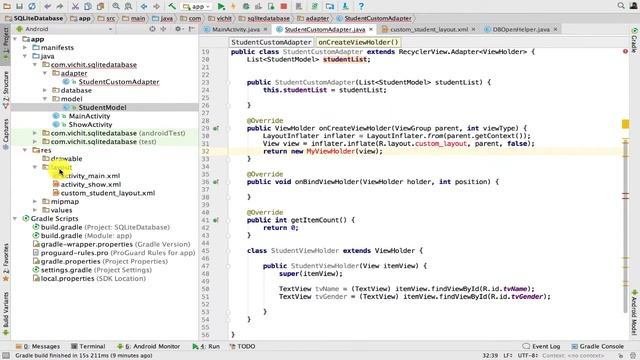The width and height of the screenshot is (640, 360).
Task: Collapse the model package
Action: coord(45,99)
